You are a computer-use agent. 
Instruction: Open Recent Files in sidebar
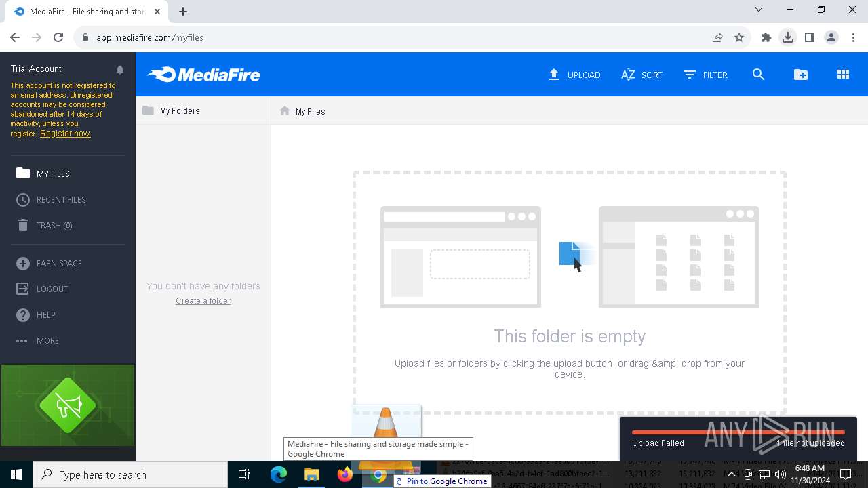click(51, 199)
